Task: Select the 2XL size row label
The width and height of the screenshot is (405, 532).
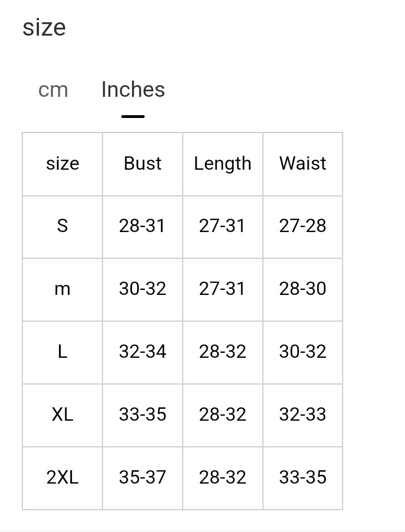Action: 62,477
